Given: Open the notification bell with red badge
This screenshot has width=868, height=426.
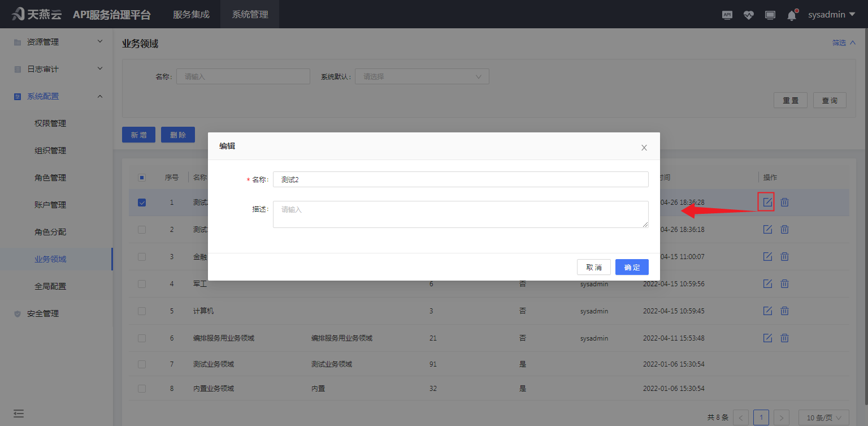Looking at the screenshot, I should click(x=791, y=15).
